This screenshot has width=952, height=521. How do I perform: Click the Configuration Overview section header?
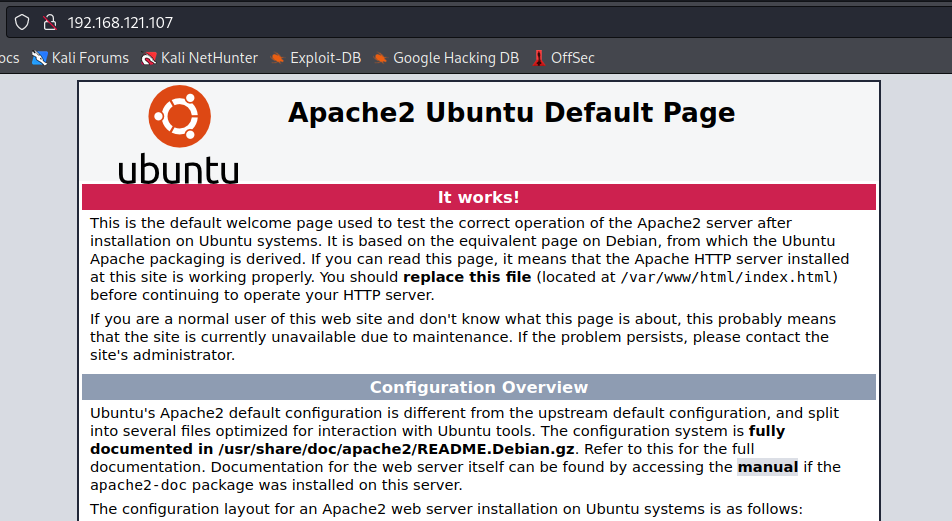coord(478,387)
